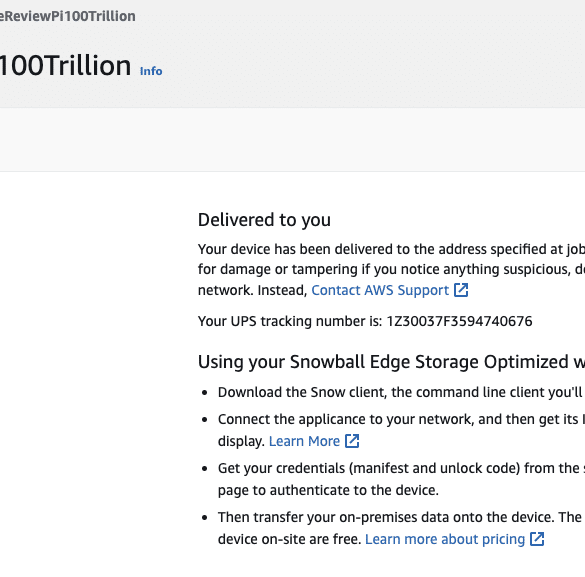
Task: Click the for damage or tampering sentence
Action: pos(391,269)
